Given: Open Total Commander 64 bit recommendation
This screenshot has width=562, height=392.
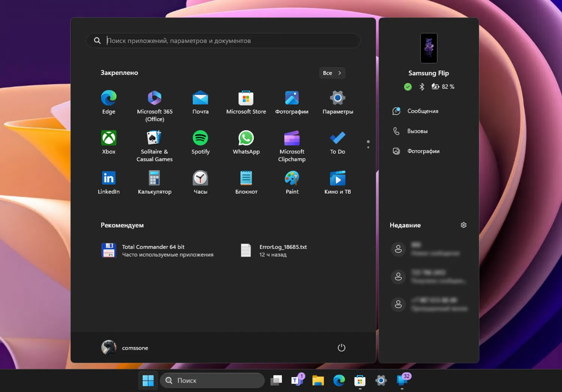Looking at the screenshot, I should coord(158,250).
